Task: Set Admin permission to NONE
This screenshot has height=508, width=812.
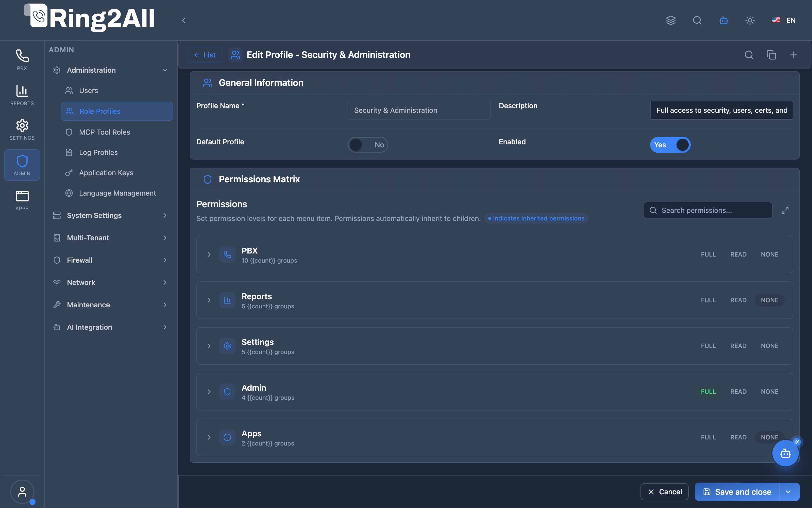Action: coord(769,391)
